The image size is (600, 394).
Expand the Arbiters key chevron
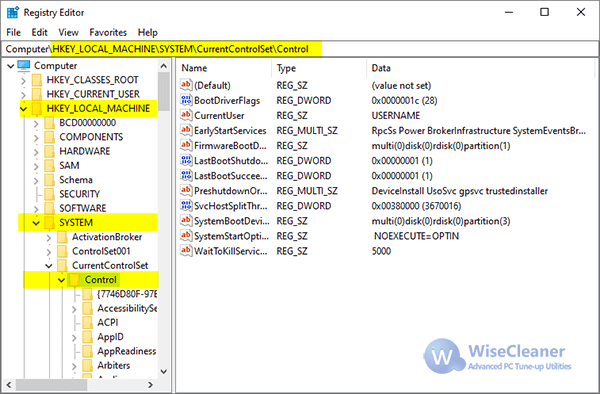tap(74, 366)
